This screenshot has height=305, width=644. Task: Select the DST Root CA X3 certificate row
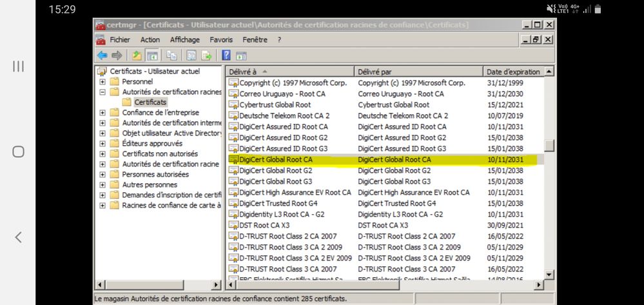[x=259, y=225]
